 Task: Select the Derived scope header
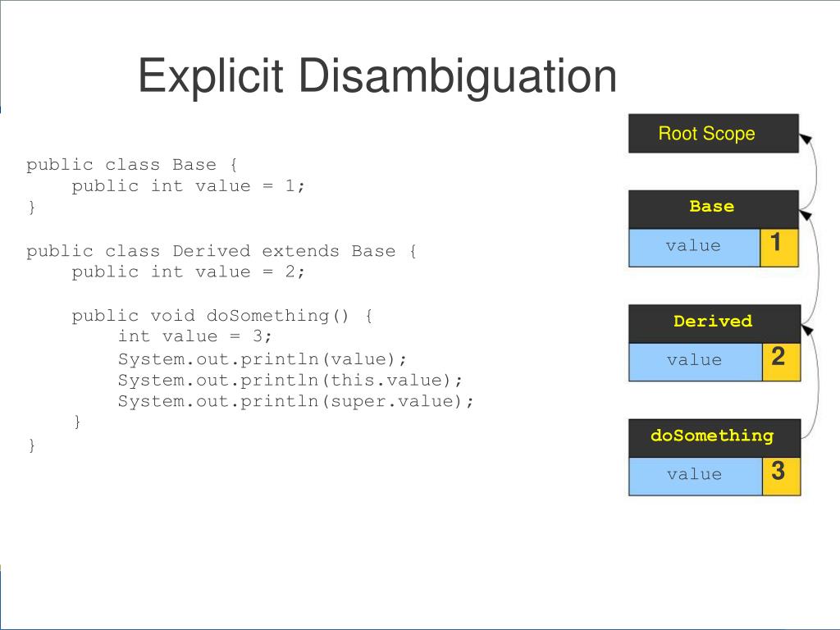[714, 324]
